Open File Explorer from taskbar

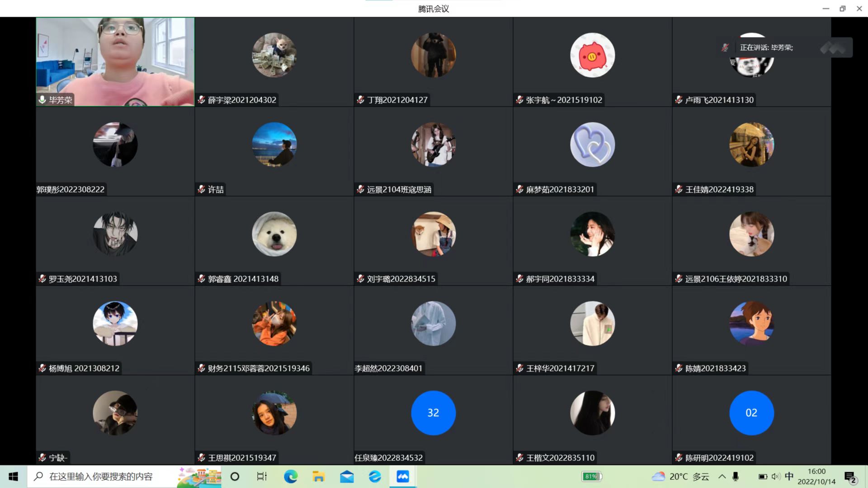point(319,476)
